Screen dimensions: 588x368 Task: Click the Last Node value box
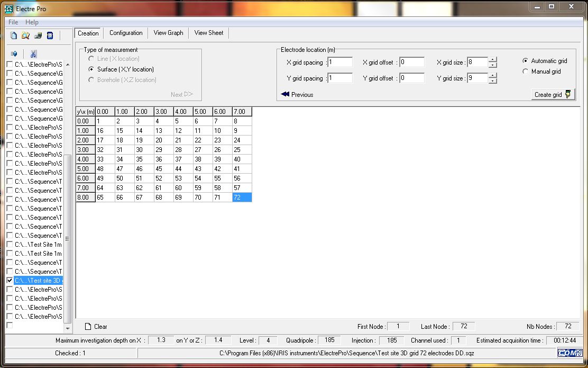(464, 326)
